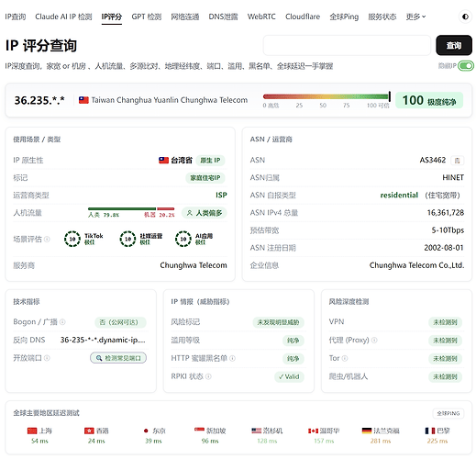Click the 全球PING button in latency card
The image size is (476, 459).
[x=448, y=413]
